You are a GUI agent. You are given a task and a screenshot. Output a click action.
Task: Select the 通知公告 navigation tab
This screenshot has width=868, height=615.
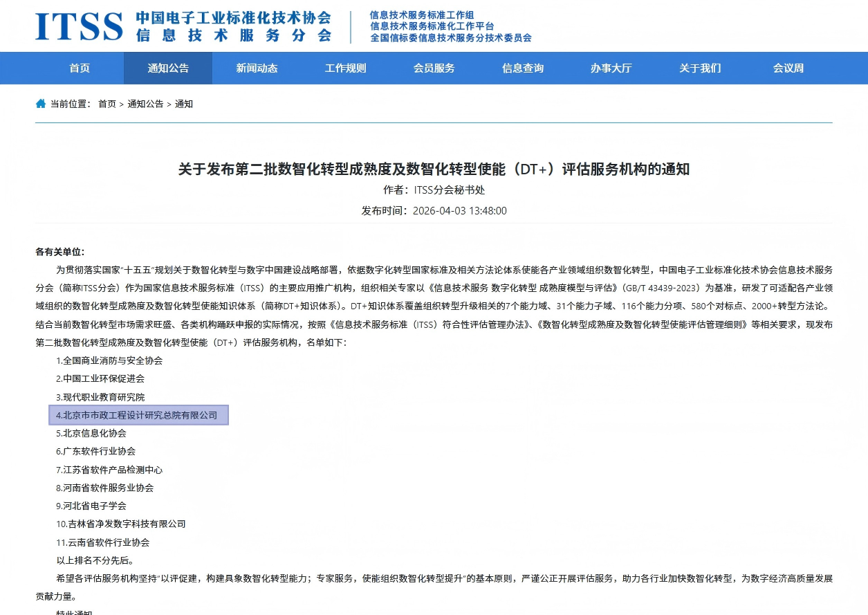click(168, 68)
